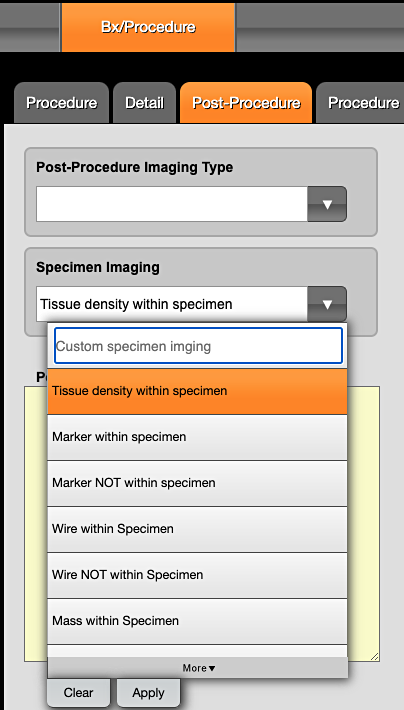Expand the More options at list bottom
The image size is (404, 710).
point(198,668)
